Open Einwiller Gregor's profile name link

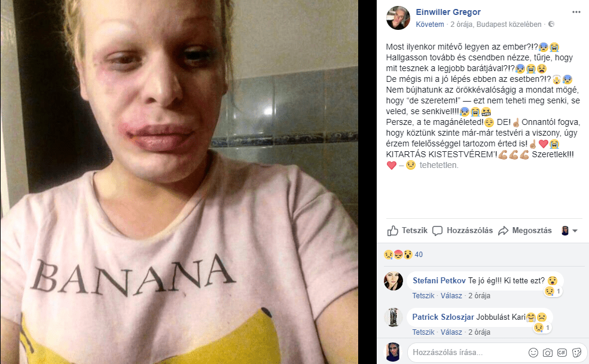448,12
